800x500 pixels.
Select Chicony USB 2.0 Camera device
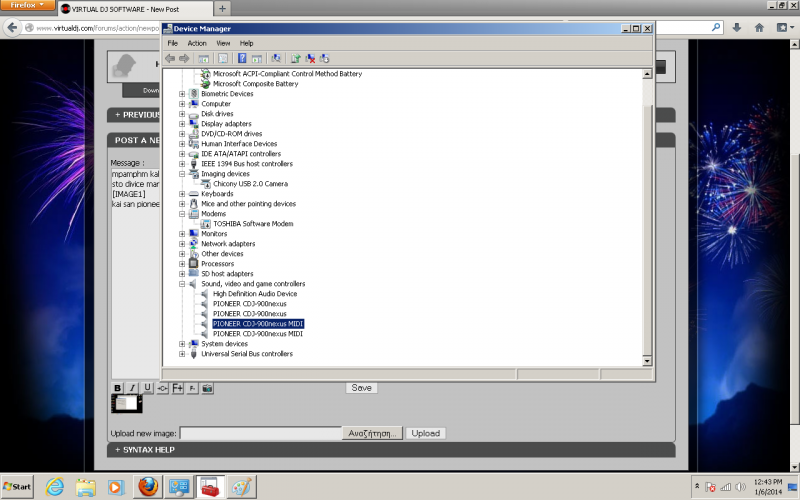250,184
